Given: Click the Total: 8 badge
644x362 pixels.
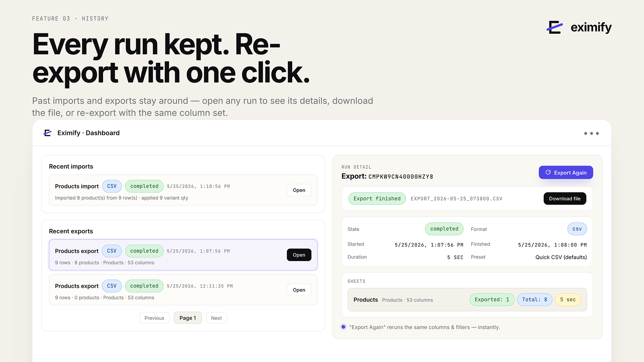Looking at the screenshot, I should click(x=535, y=300).
